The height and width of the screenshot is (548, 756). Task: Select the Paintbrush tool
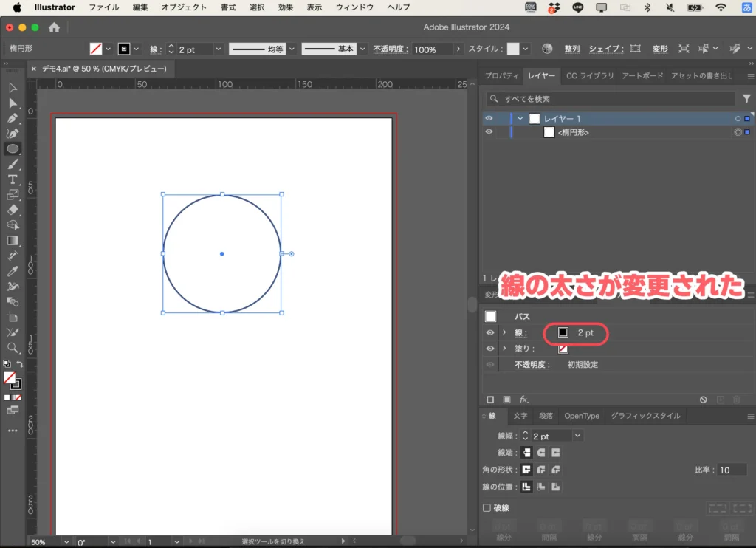click(x=13, y=162)
